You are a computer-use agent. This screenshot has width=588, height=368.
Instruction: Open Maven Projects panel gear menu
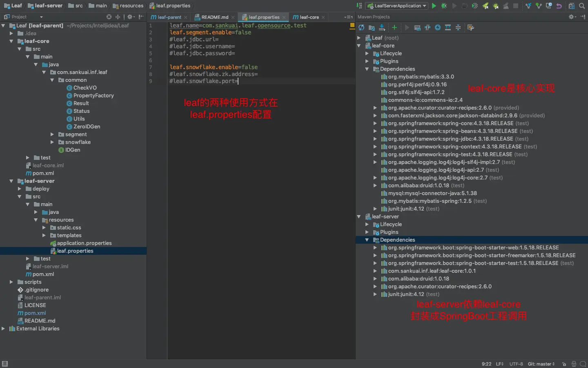pos(572,17)
